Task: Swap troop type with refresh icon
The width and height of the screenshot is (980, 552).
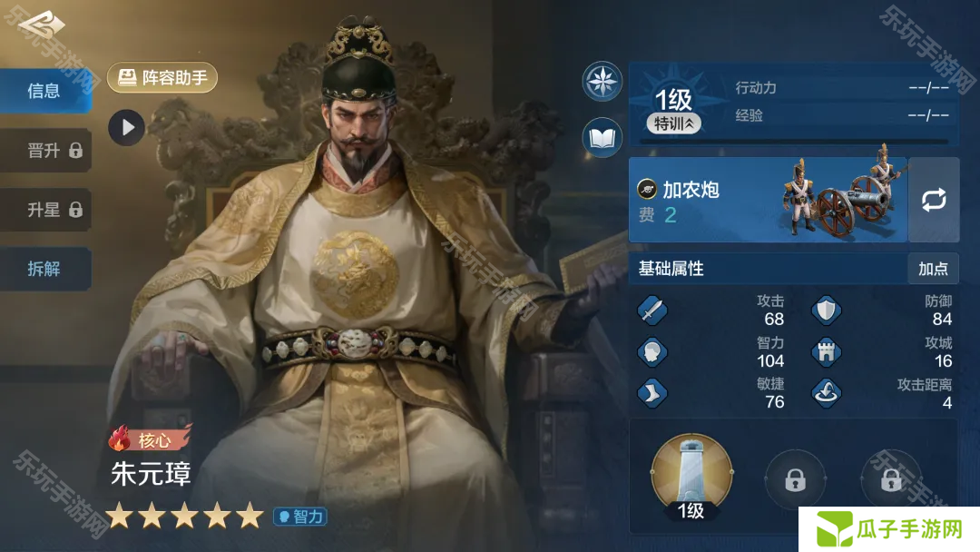Action: [934, 200]
